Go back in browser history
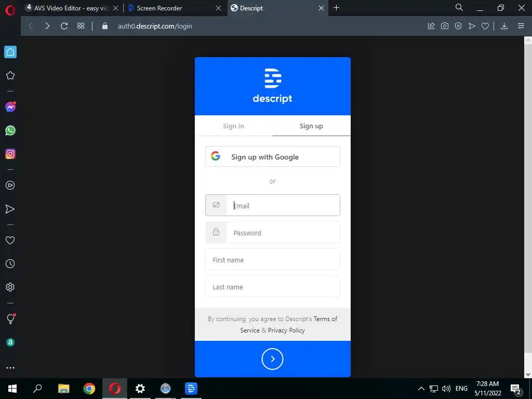The height and width of the screenshot is (399, 532). (31, 26)
